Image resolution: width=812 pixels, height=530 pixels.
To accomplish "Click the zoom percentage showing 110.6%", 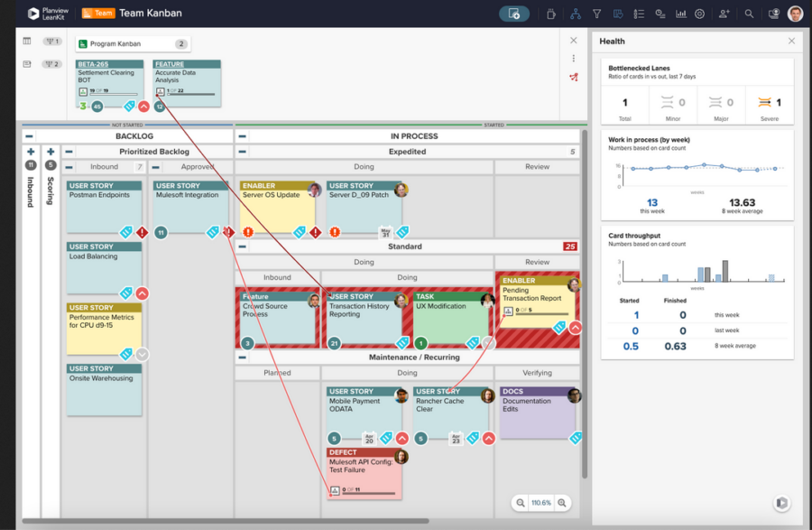I will click(540, 503).
